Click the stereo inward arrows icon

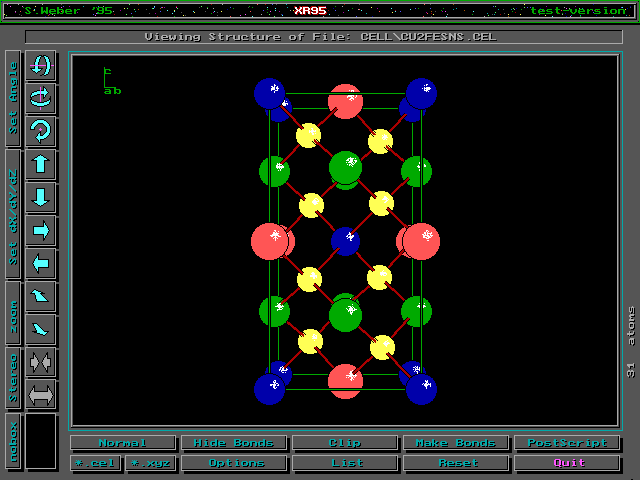[x=40, y=362]
